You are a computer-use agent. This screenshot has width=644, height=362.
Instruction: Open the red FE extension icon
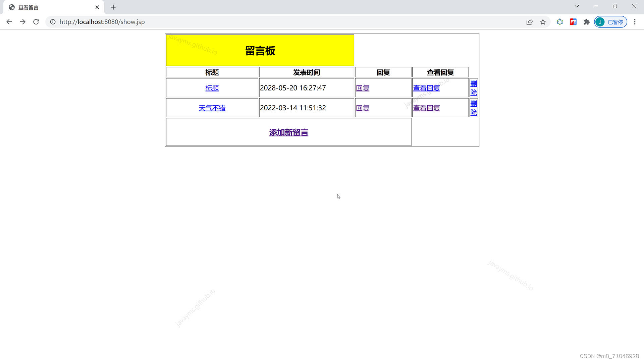[x=573, y=22]
